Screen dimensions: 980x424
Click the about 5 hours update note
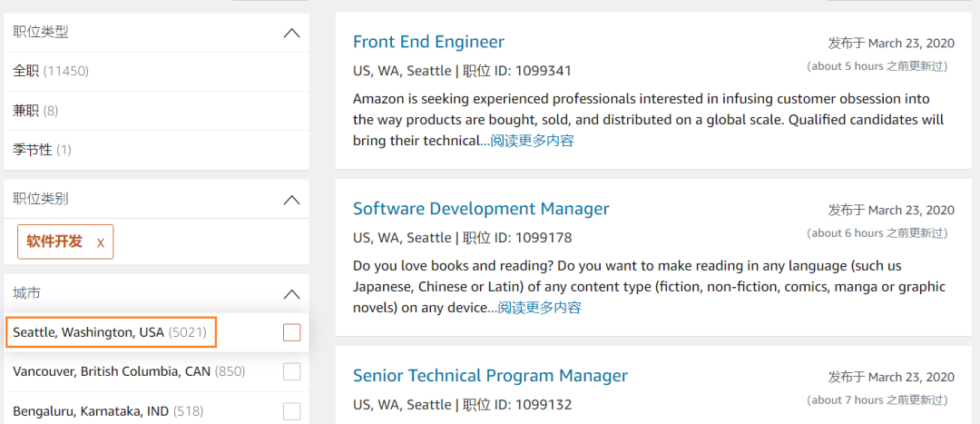(x=877, y=66)
